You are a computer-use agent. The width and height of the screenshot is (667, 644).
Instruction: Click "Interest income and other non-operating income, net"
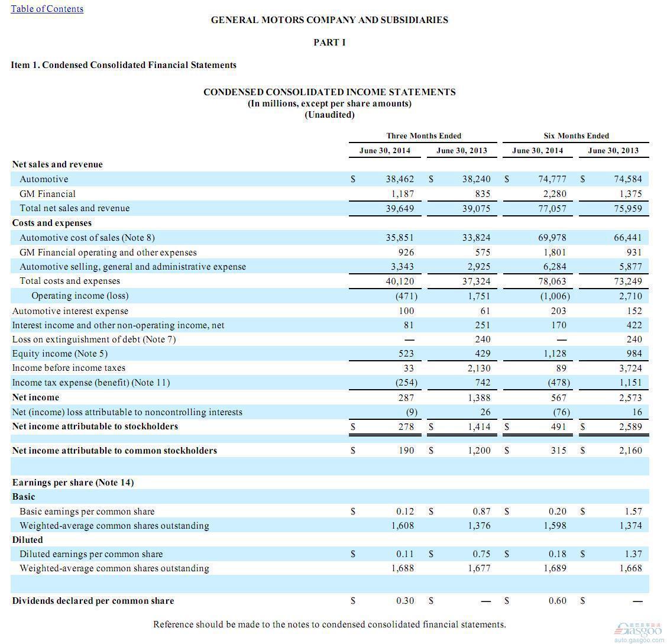118,325
